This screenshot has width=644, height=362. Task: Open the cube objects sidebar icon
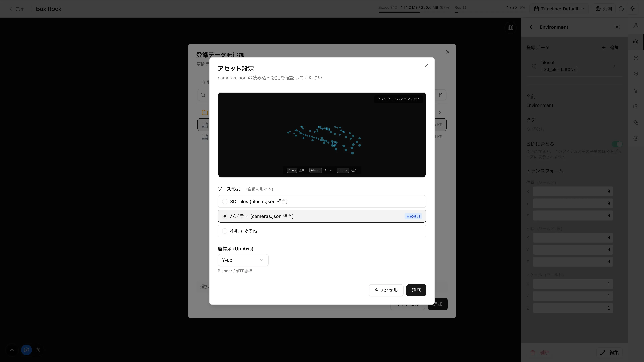tap(636, 58)
